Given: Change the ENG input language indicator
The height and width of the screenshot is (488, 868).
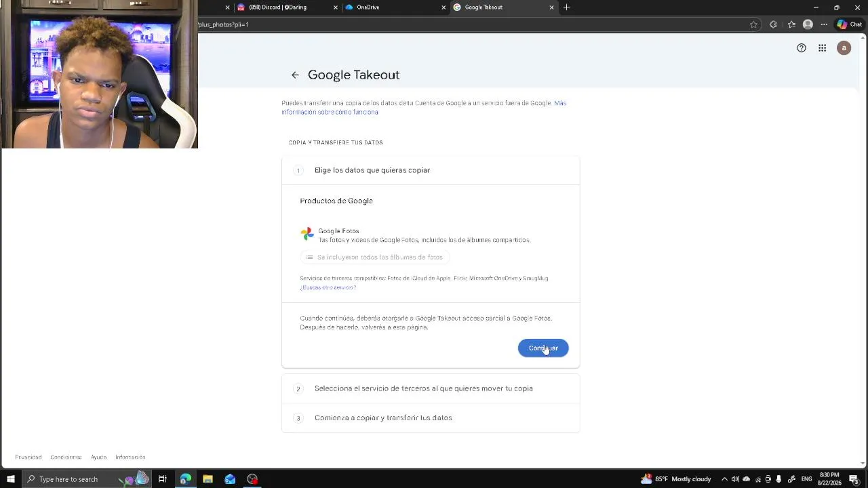Looking at the screenshot, I should [806, 479].
